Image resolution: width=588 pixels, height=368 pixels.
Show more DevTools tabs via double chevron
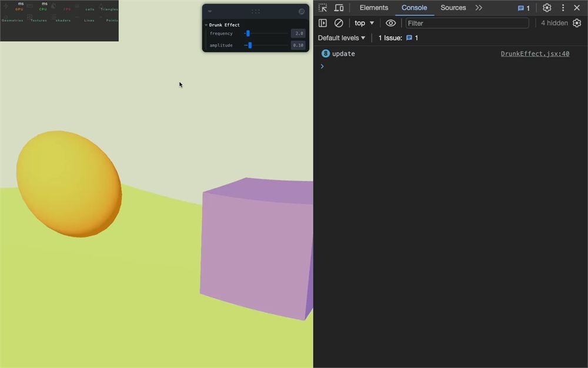[479, 8]
